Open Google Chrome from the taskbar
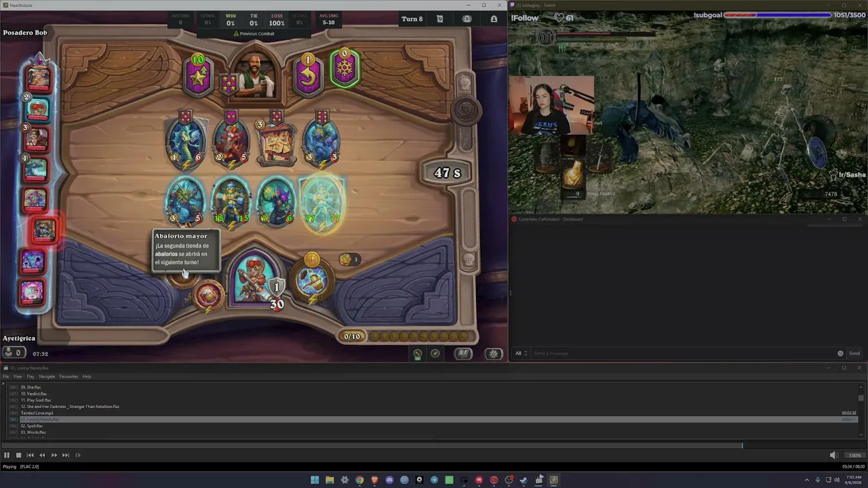The image size is (868, 488). coord(359,480)
